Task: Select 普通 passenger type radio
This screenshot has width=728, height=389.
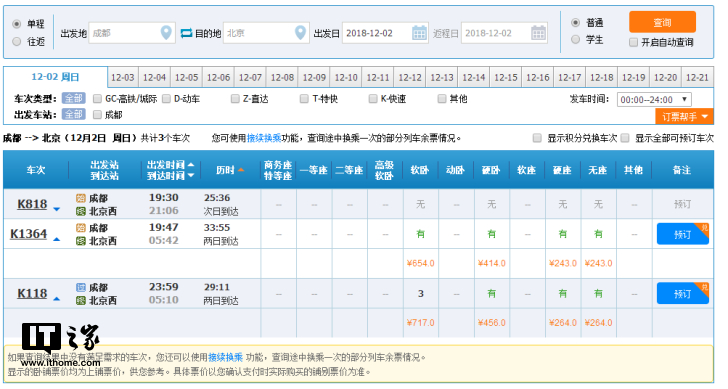Action: tap(575, 22)
